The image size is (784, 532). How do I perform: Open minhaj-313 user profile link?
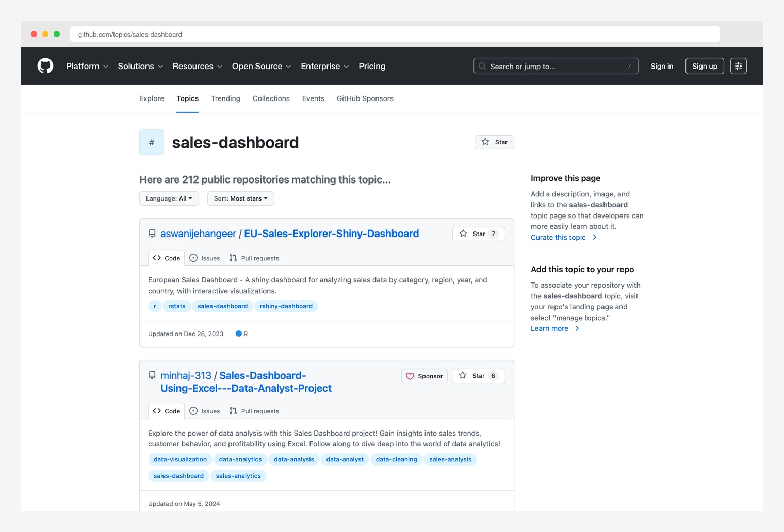point(186,375)
